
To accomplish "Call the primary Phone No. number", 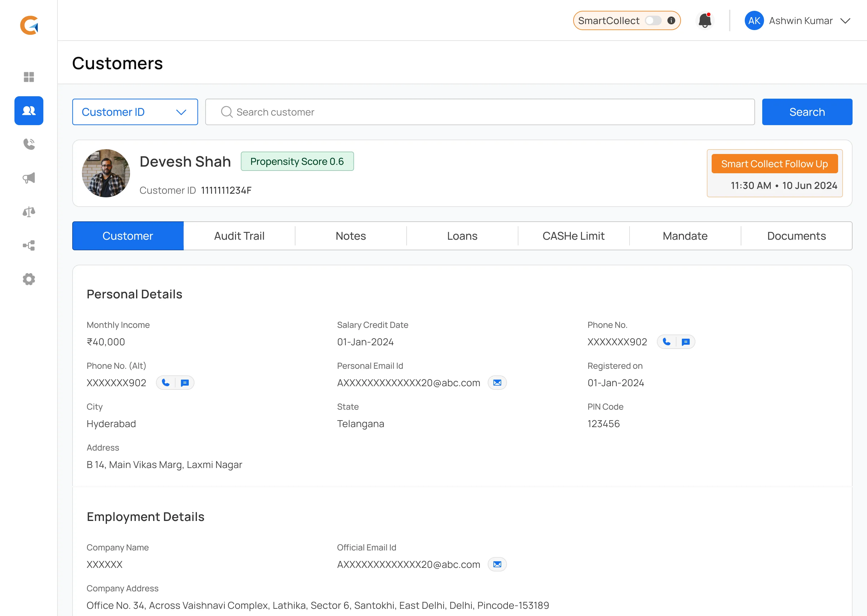I will (667, 342).
